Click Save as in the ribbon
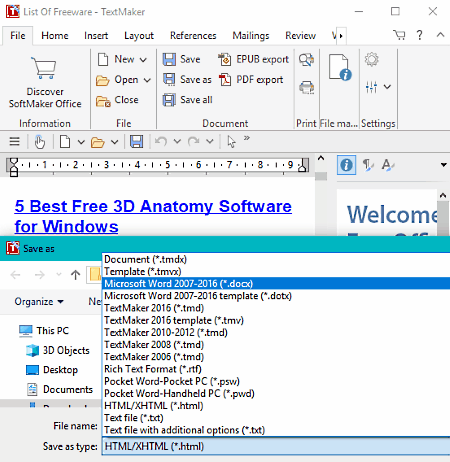 (187, 80)
